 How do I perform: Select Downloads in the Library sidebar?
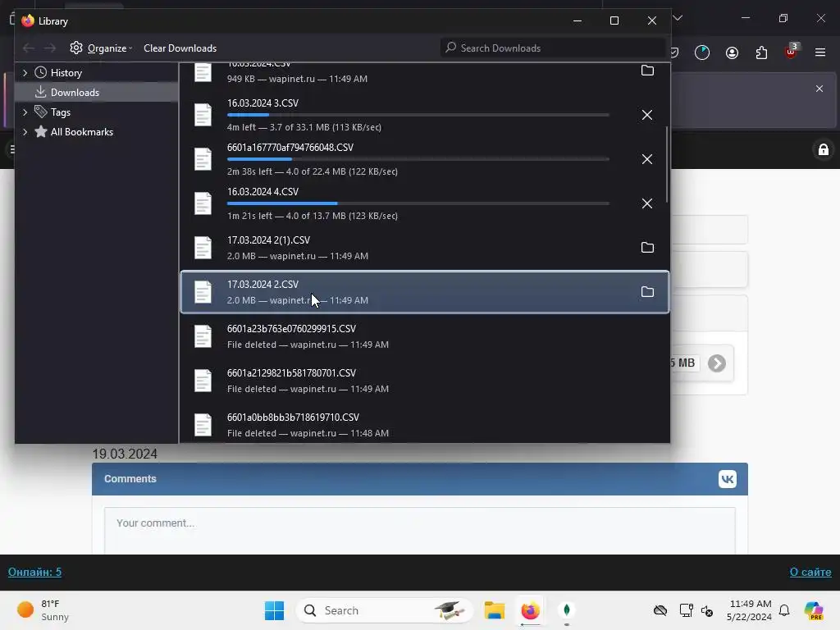coord(75,93)
